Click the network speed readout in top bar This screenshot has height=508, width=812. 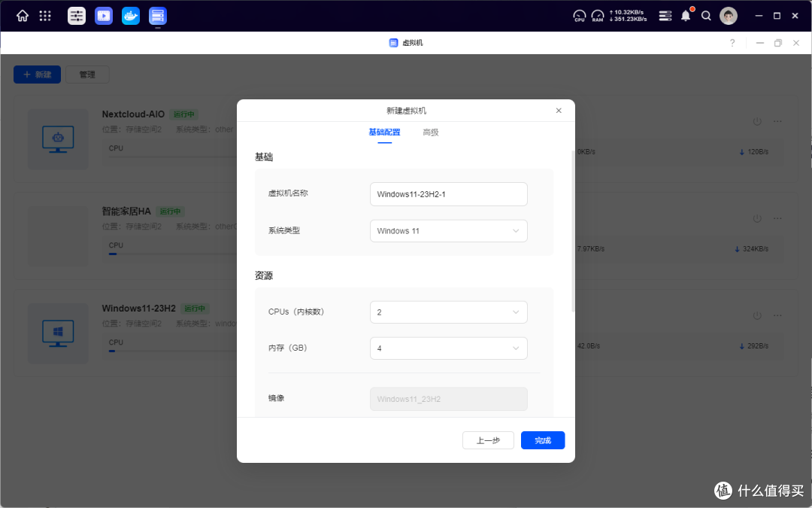click(628, 16)
